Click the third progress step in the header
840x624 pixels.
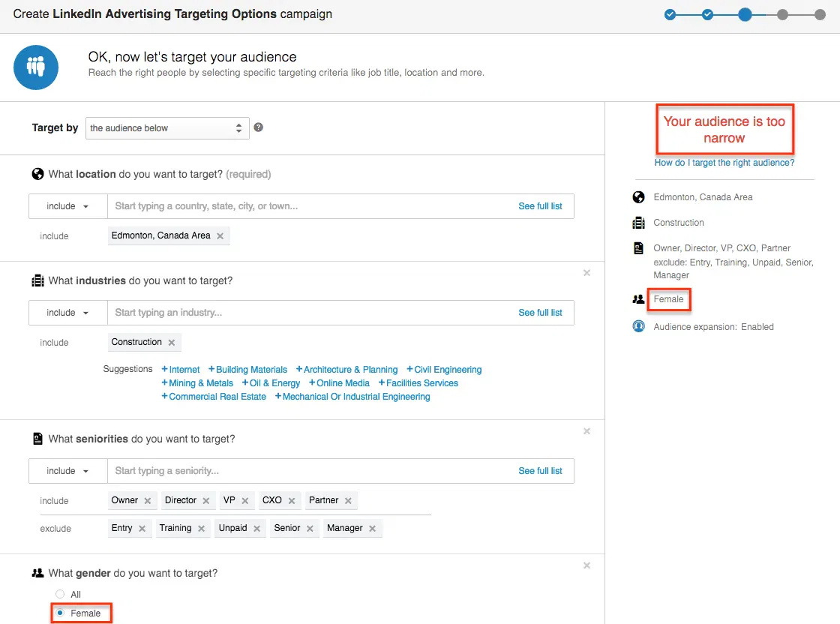click(745, 14)
